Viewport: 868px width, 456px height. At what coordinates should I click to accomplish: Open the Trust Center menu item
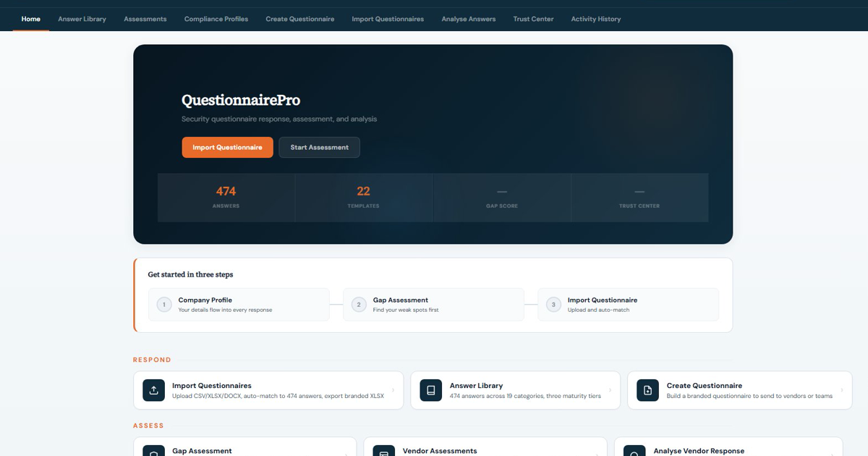(x=533, y=19)
